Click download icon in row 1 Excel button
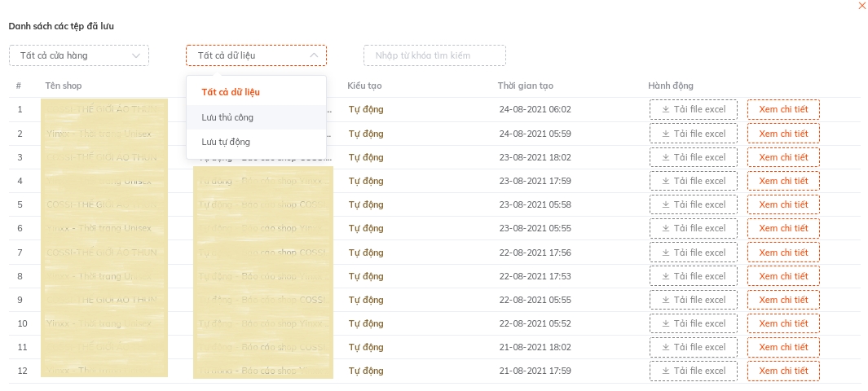 coord(665,110)
